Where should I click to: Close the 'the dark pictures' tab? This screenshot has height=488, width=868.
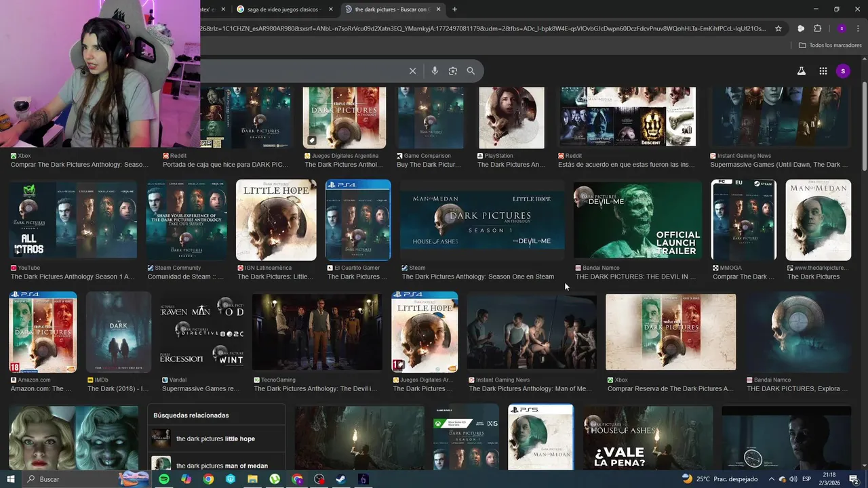438,9
